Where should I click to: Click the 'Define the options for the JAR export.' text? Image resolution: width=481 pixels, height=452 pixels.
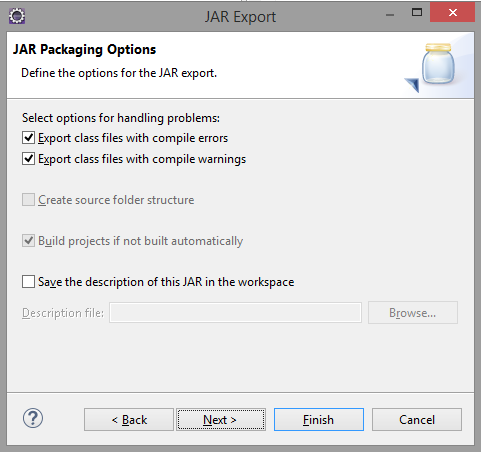tap(119, 73)
